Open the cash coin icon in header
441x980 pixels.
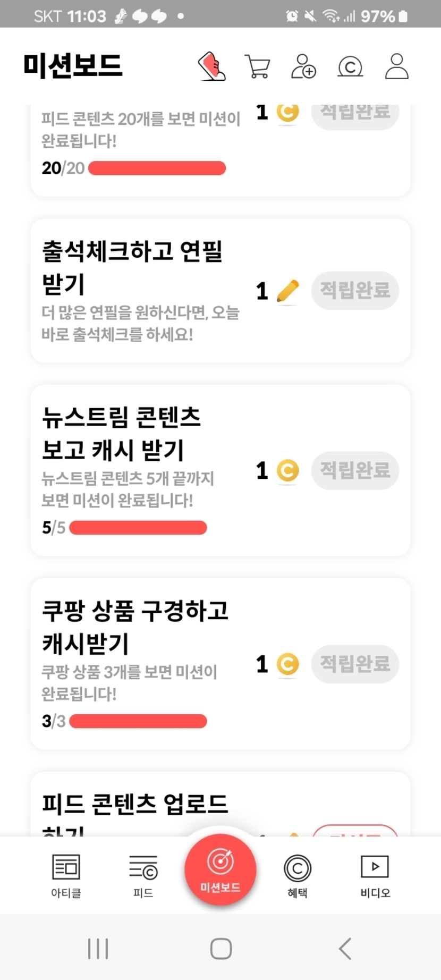350,66
